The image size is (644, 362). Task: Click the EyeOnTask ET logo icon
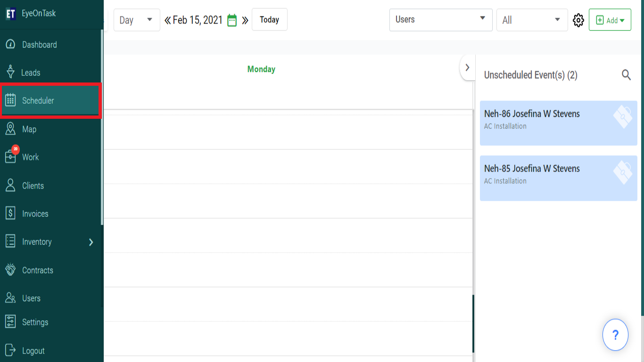[11, 14]
